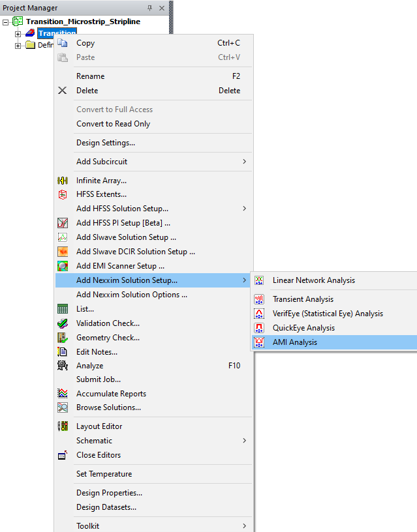The height and width of the screenshot is (532, 417).
Task: Click the Delete X icon
Action: click(x=63, y=90)
